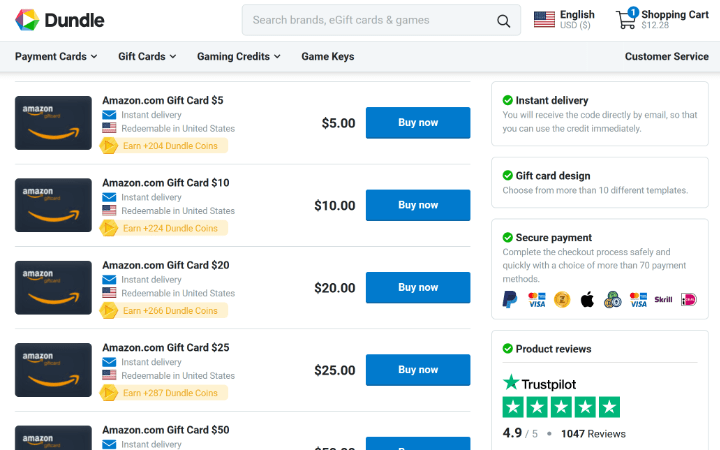Viewport: 720px width, 450px height.
Task: Click the flag icon on $25 card row
Action: click(x=109, y=375)
